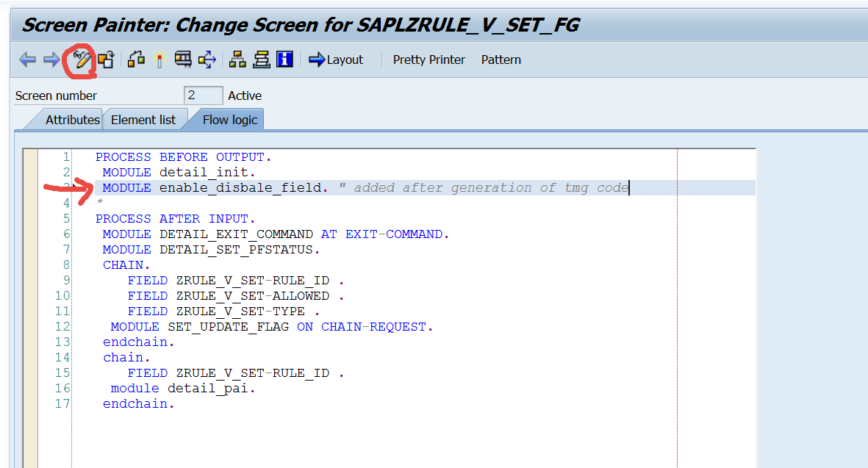868x468 pixels.
Task: Open the blue information help icon
Action: 284,60
